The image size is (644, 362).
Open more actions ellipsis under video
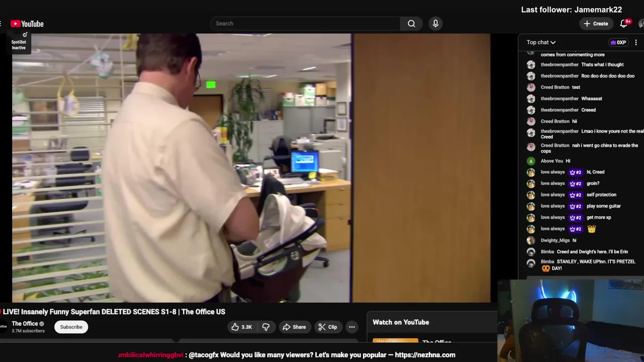[x=352, y=327]
